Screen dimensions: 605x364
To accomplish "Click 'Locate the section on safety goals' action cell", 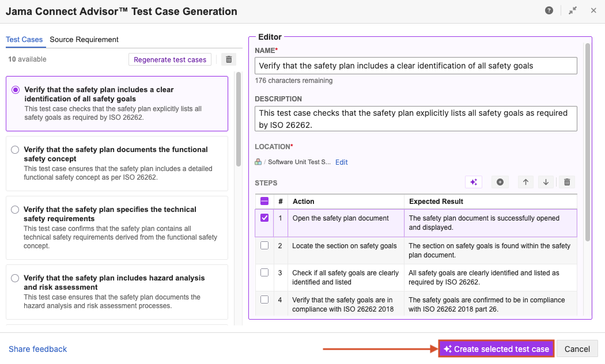I will (346, 250).
